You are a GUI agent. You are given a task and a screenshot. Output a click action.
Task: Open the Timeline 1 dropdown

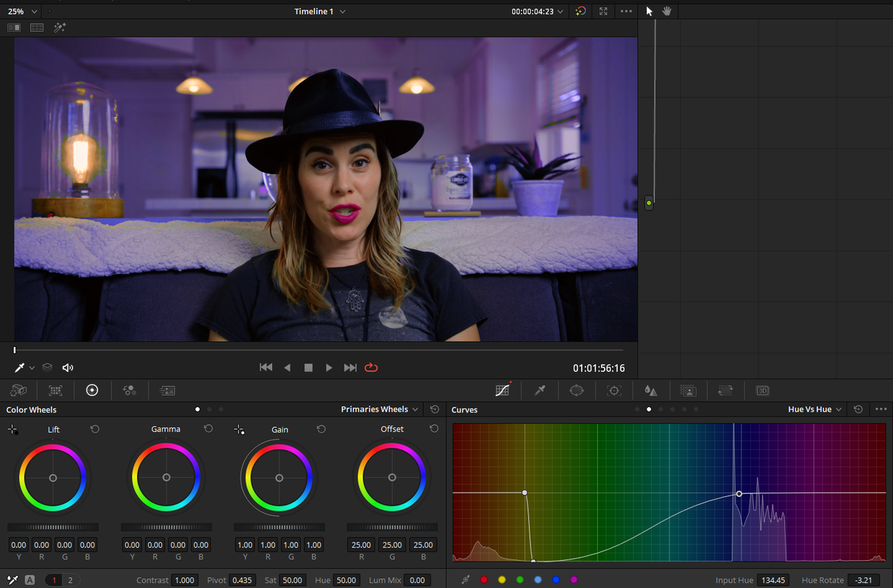pyautogui.click(x=320, y=11)
